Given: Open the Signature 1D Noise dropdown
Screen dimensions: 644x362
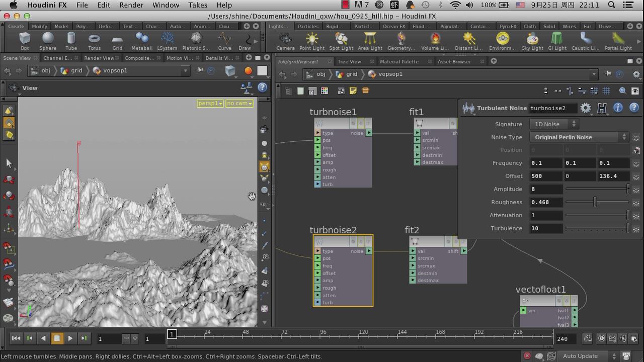Looking at the screenshot, I should 554,124.
